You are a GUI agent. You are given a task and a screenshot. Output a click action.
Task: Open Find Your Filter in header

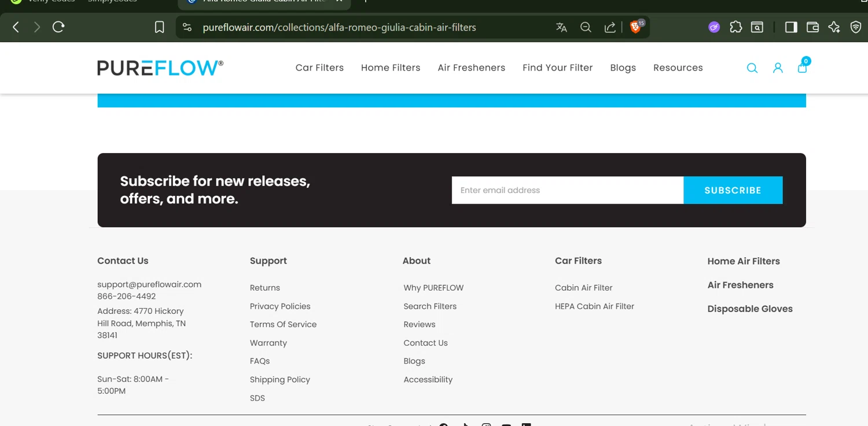[558, 68]
